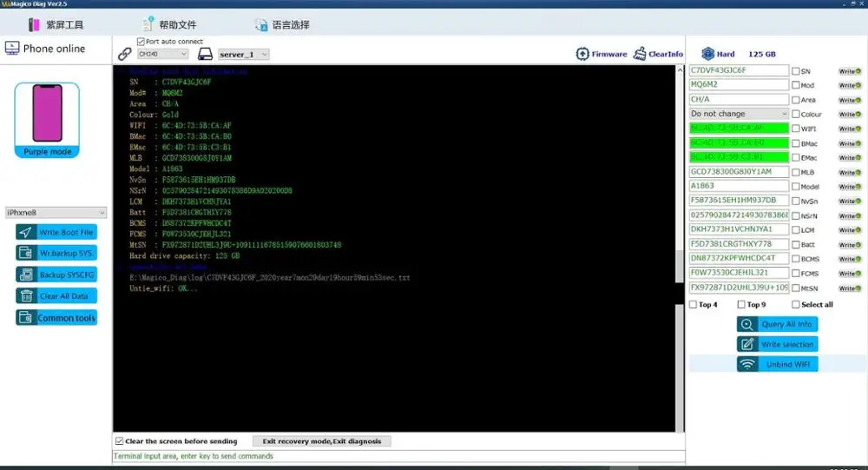Click the Phone online monitor icon
Screen dimensions: 868x470
(11, 49)
